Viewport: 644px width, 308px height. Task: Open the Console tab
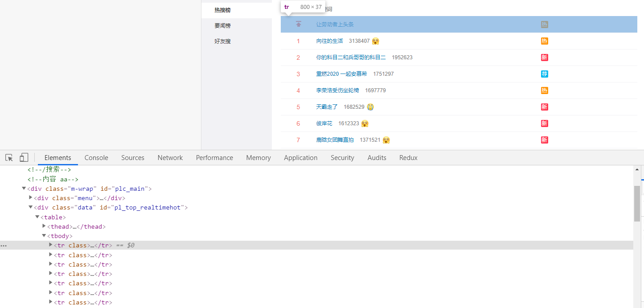96,158
